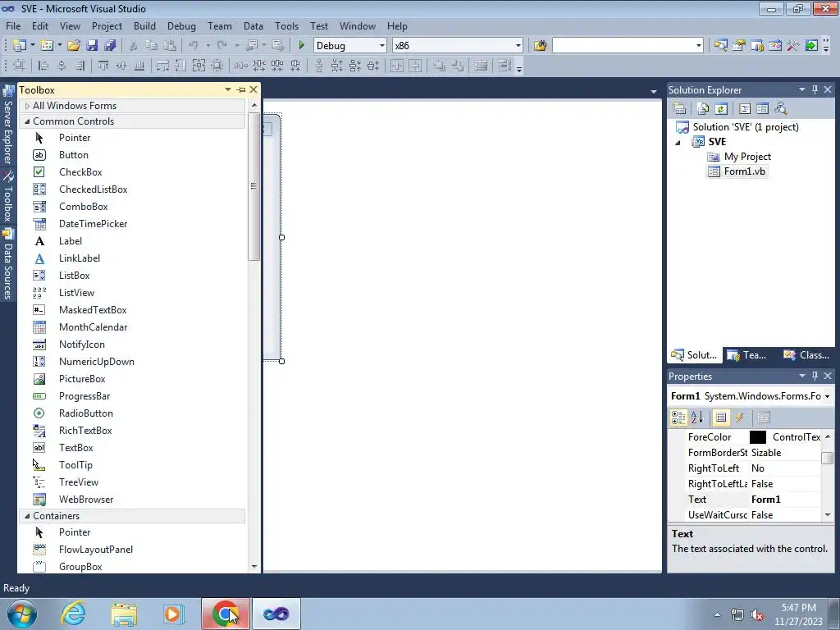The image size is (840, 630).
Task: Click the Start Page green arrow icon
Action: click(x=811, y=46)
